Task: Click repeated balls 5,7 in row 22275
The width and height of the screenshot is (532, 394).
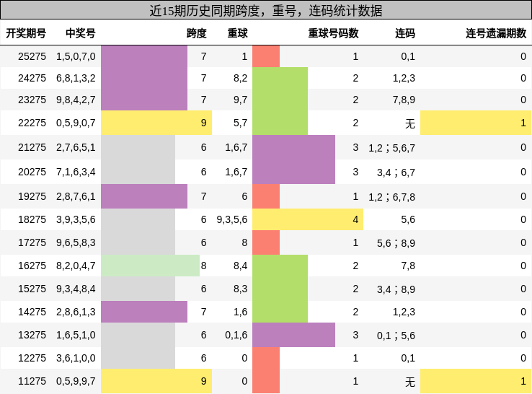Action: click(241, 123)
